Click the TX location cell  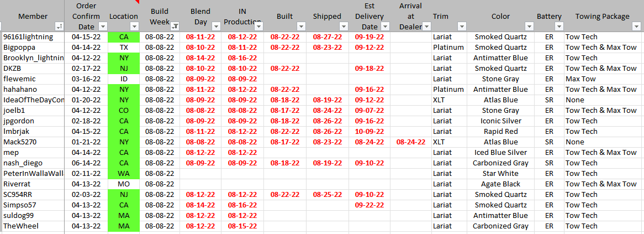coord(123,48)
